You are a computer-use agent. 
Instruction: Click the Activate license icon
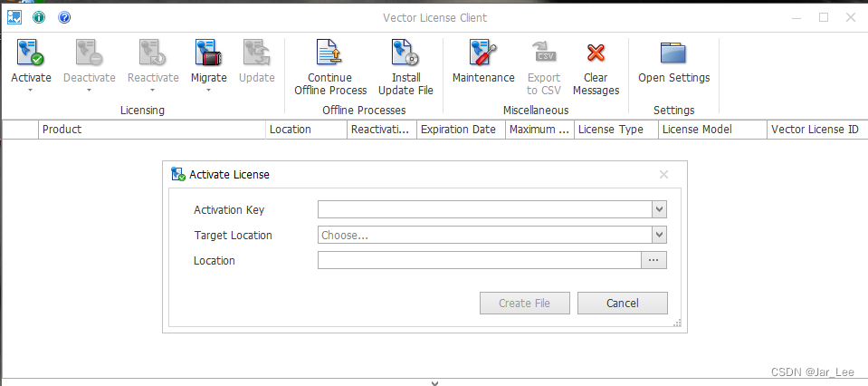(31, 53)
